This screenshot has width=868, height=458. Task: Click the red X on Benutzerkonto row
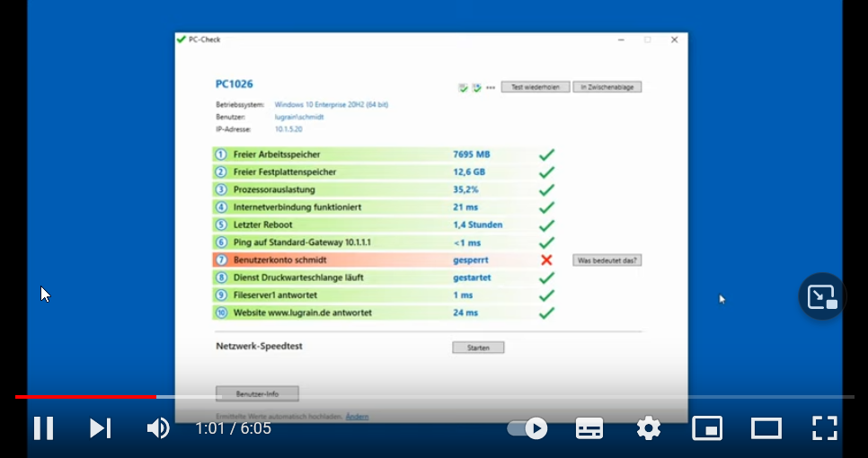click(545, 260)
